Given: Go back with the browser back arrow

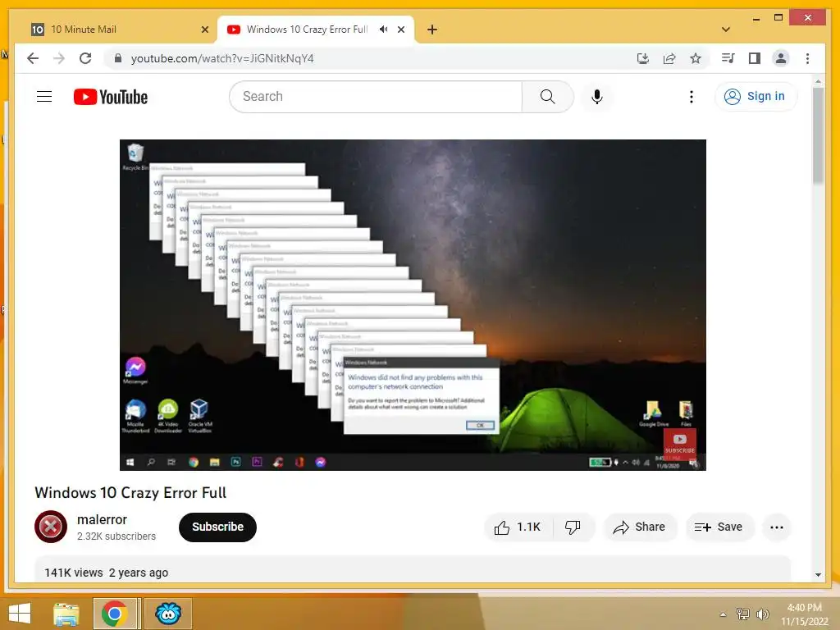Looking at the screenshot, I should 33,58.
